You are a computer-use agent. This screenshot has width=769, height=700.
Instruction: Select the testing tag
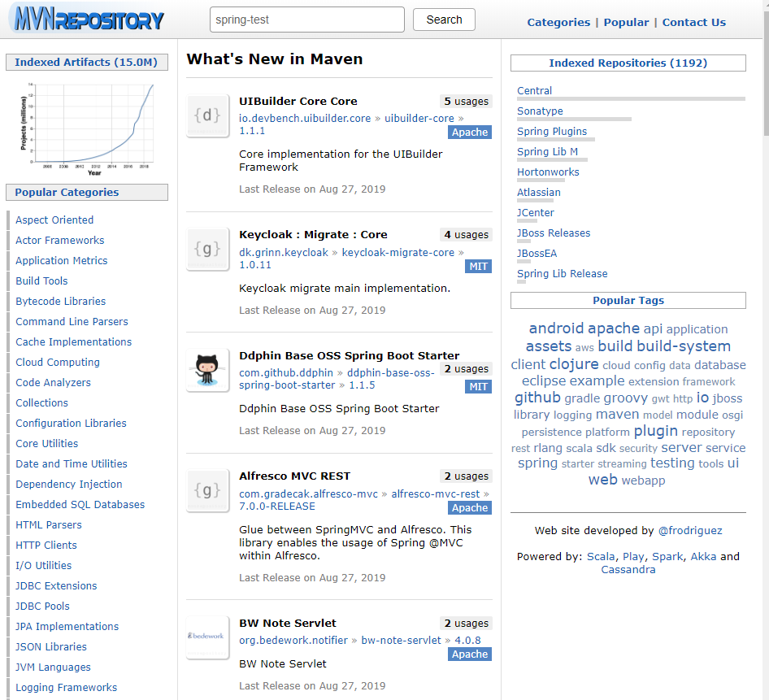(672, 463)
